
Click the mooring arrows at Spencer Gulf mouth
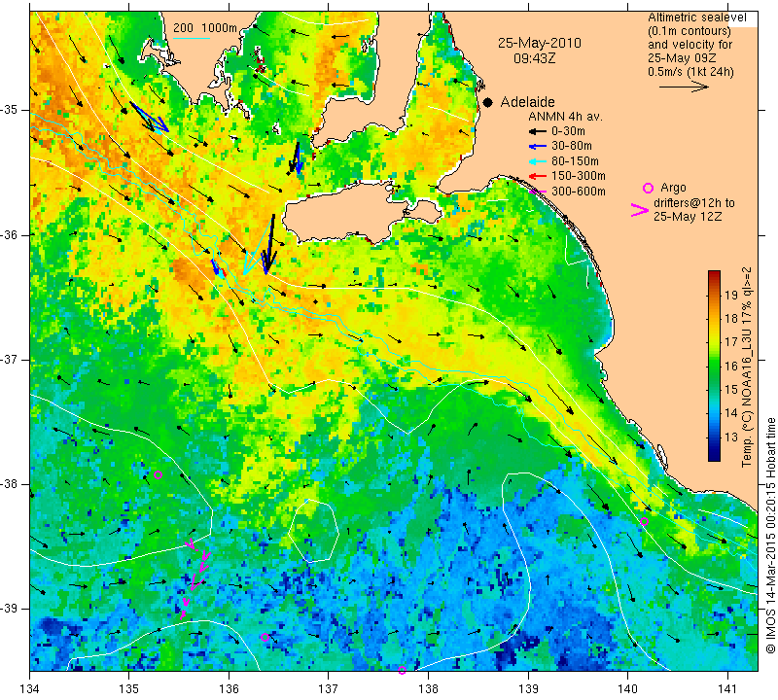(x=296, y=157)
